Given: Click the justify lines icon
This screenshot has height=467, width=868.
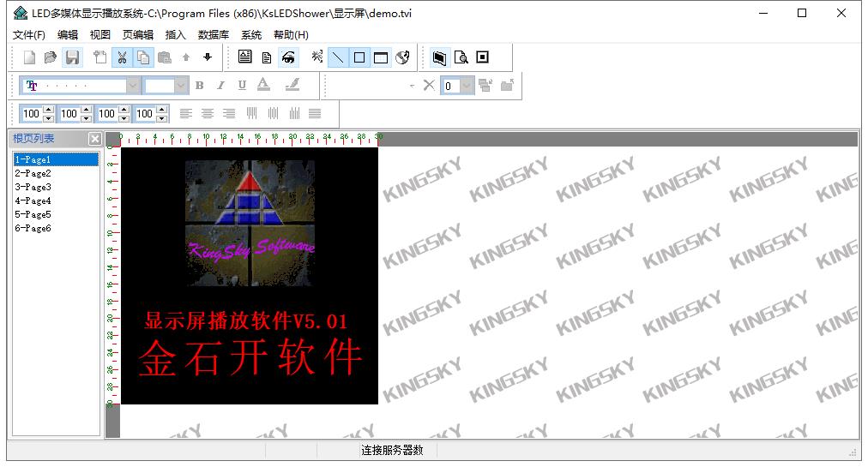Looking at the screenshot, I should (315, 113).
